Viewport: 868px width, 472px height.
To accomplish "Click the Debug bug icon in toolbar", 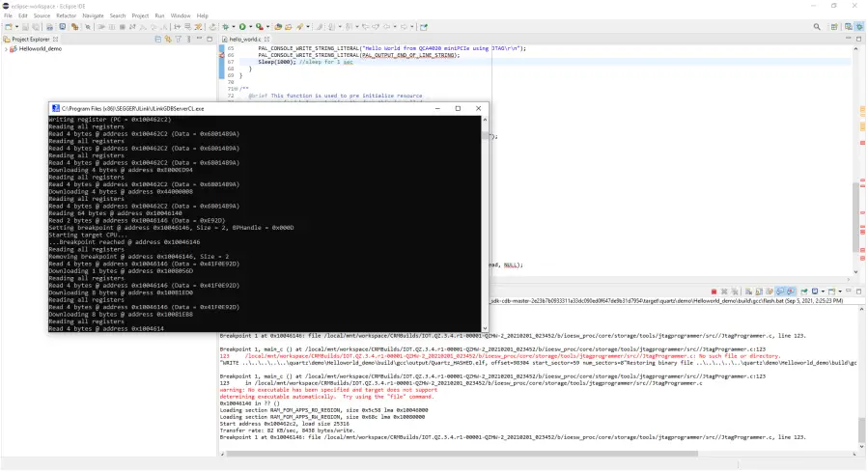I will [225, 27].
